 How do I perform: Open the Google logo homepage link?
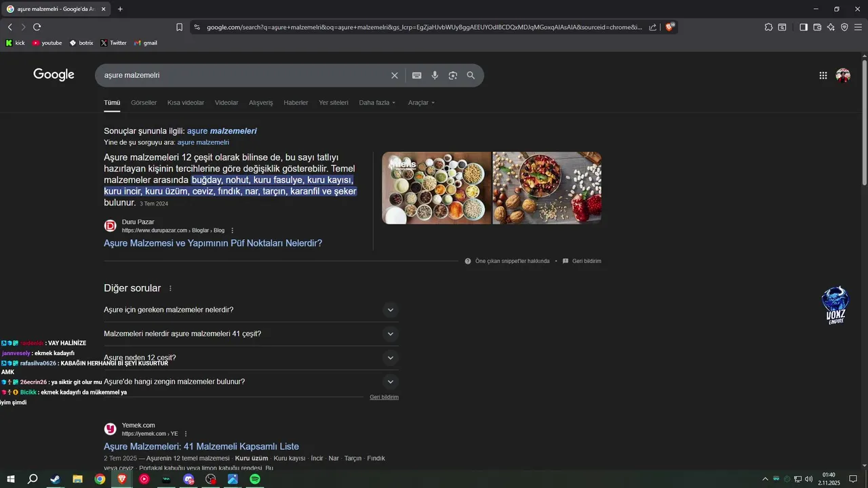click(x=54, y=75)
